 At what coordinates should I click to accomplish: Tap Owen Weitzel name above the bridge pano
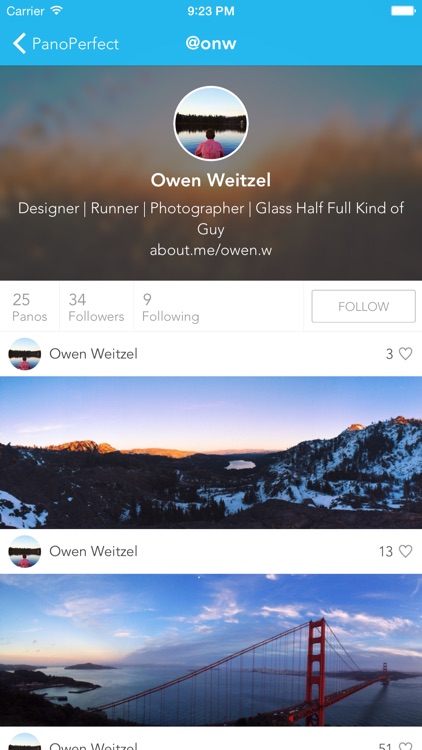point(93,551)
